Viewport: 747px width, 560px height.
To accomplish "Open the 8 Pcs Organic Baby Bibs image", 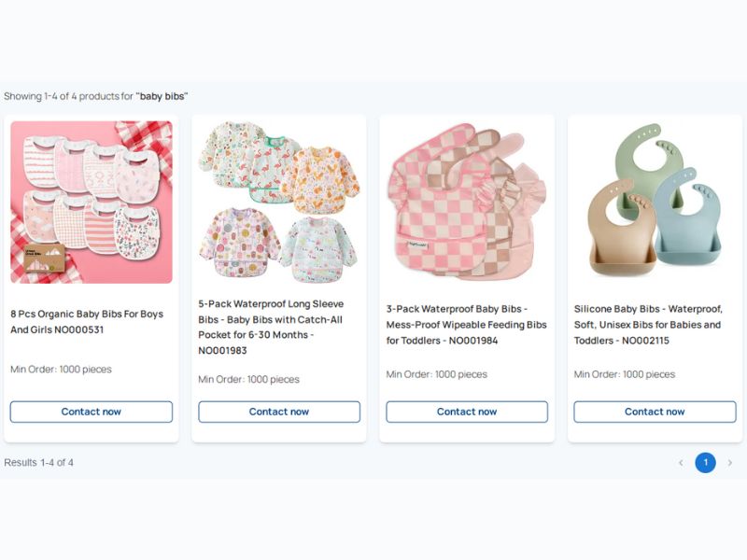I will pos(92,202).
